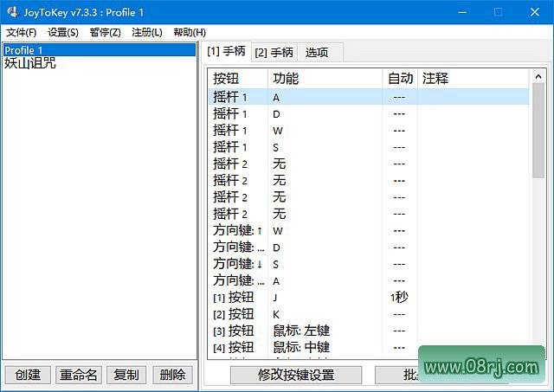The width and height of the screenshot is (554, 392).
Task: Close the JoyToKey window
Action: (x=535, y=12)
